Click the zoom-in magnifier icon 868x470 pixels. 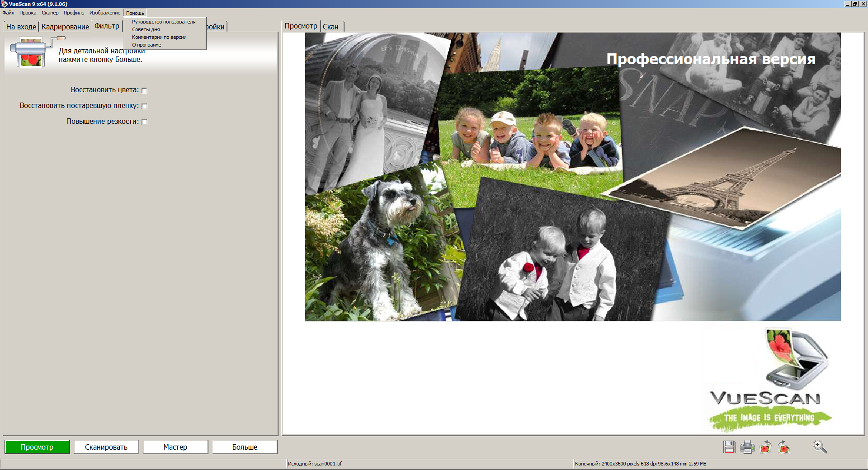pos(820,447)
